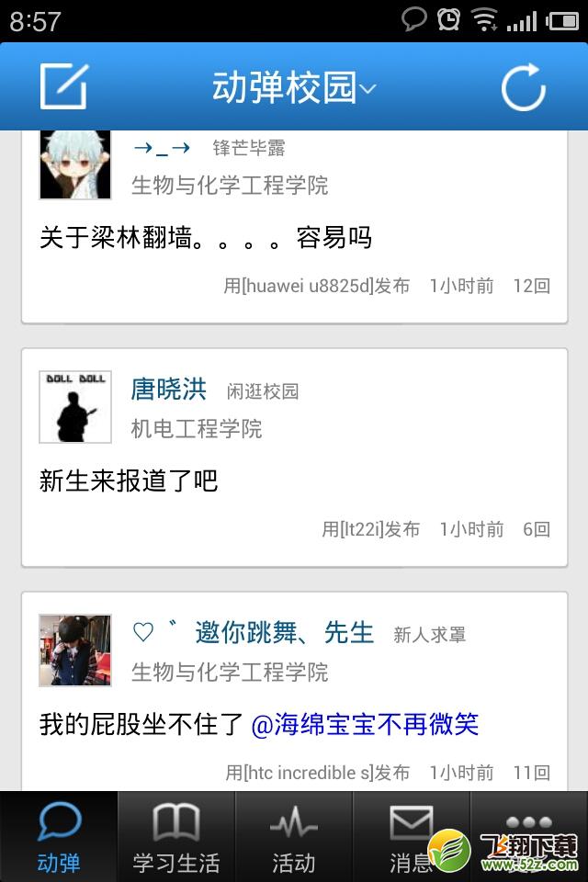The width and height of the screenshot is (588, 882).
Task: View the 6回 replies on 唐晓洪's post
Action: coord(537,529)
